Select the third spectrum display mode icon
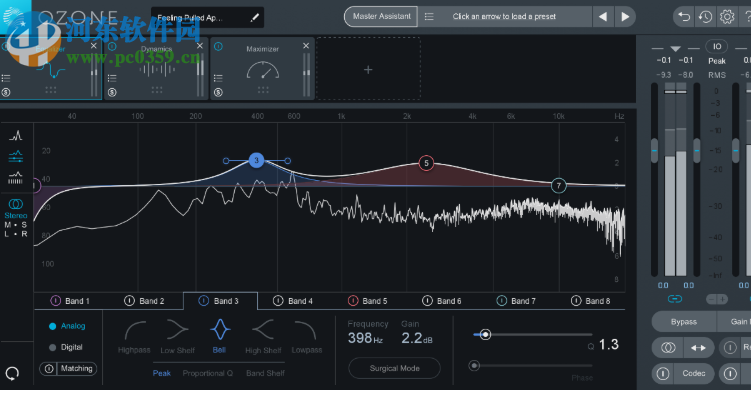Viewport: 751px width, 393px height. pos(16,178)
